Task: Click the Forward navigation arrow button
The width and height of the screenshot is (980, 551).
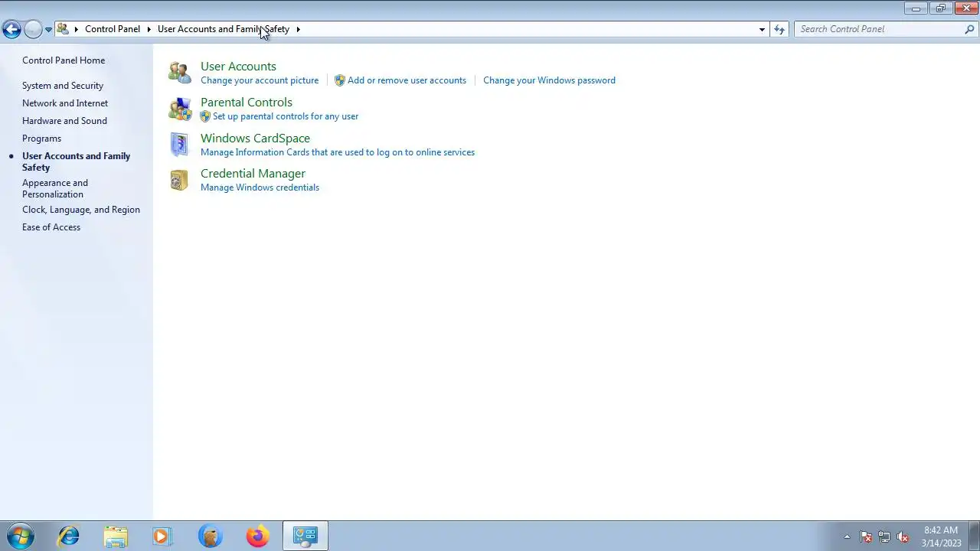Action: click(x=33, y=29)
